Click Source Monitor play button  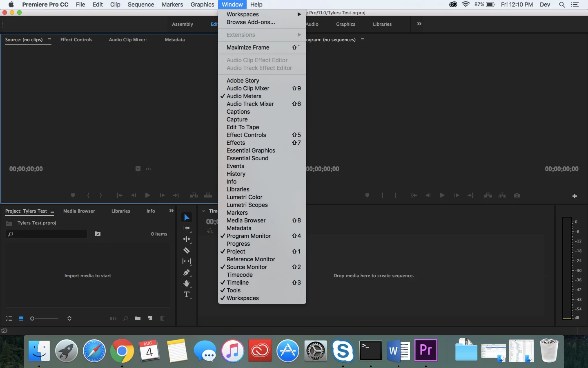point(147,195)
